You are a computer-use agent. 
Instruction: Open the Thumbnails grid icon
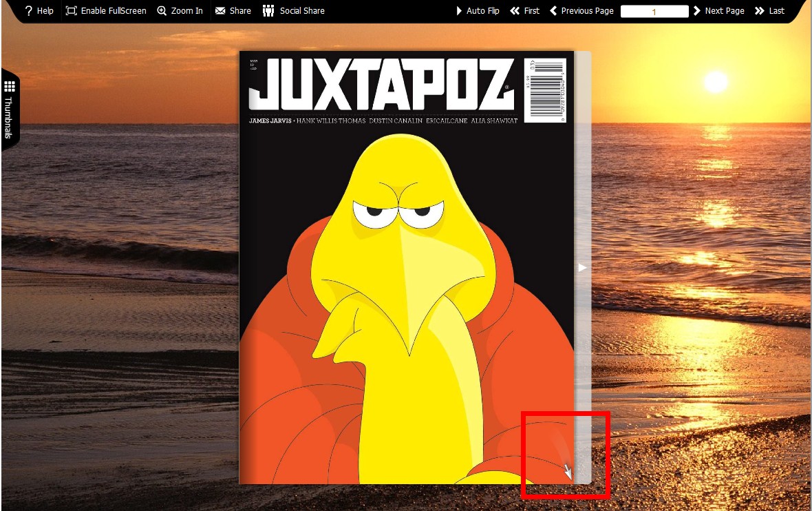tap(10, 86)
